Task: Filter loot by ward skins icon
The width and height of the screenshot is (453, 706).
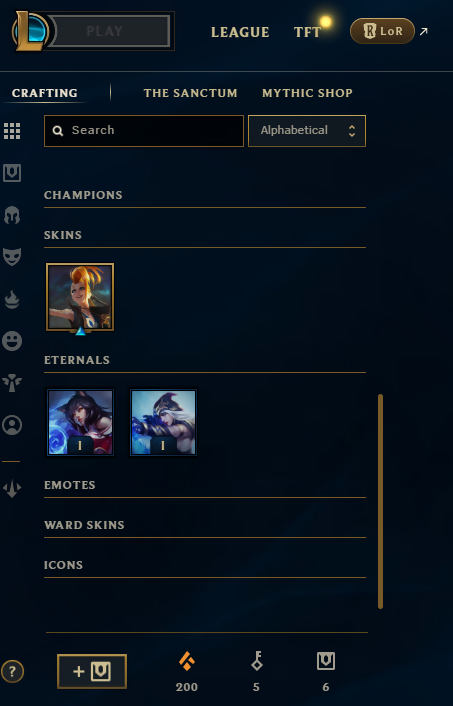Action: (12, 383)
